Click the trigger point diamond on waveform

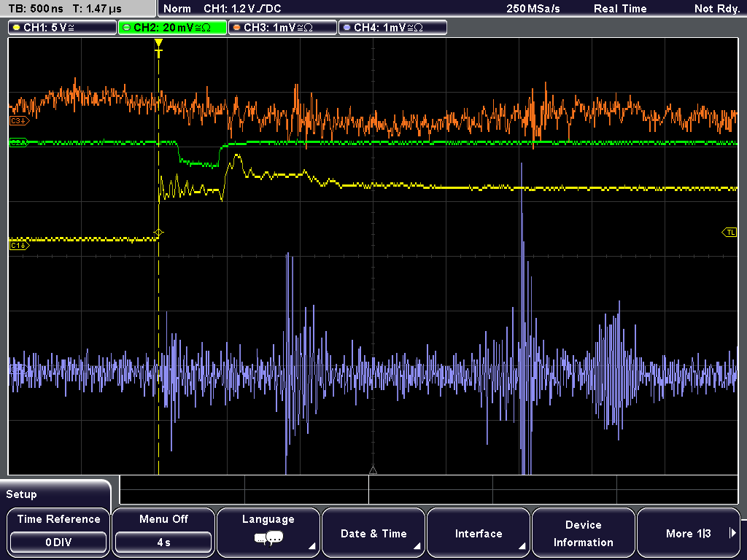pos(158,233)
